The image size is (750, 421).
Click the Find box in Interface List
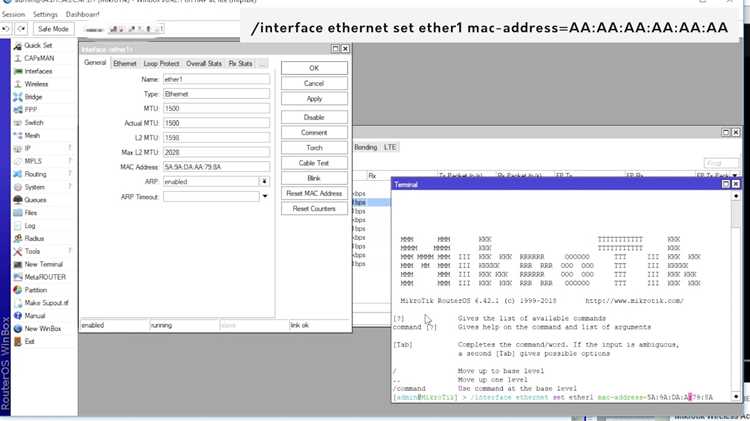click(x=721, y=163)
